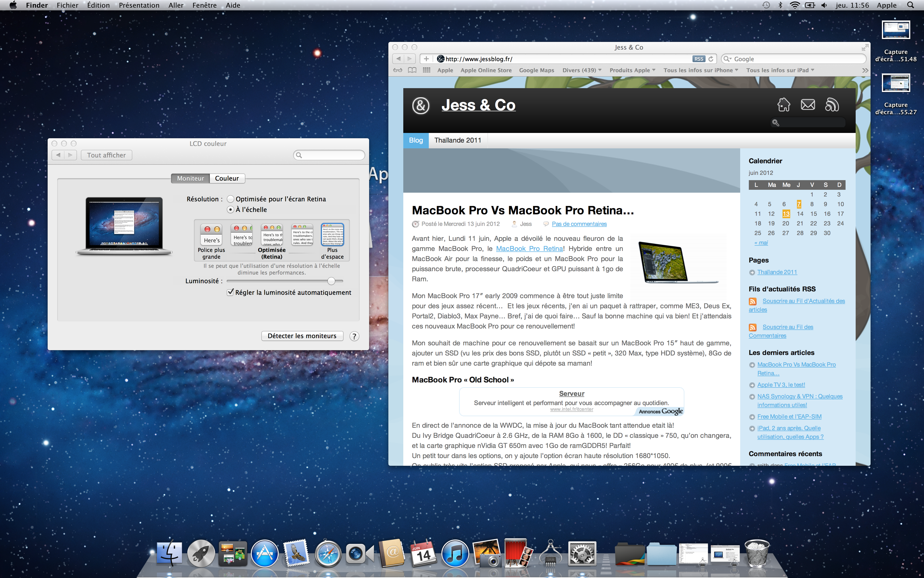Open the 'Capture d'écra…51.48' desktop file
The width and height of the screenshot is (924, 578).
tap(895, 41)
